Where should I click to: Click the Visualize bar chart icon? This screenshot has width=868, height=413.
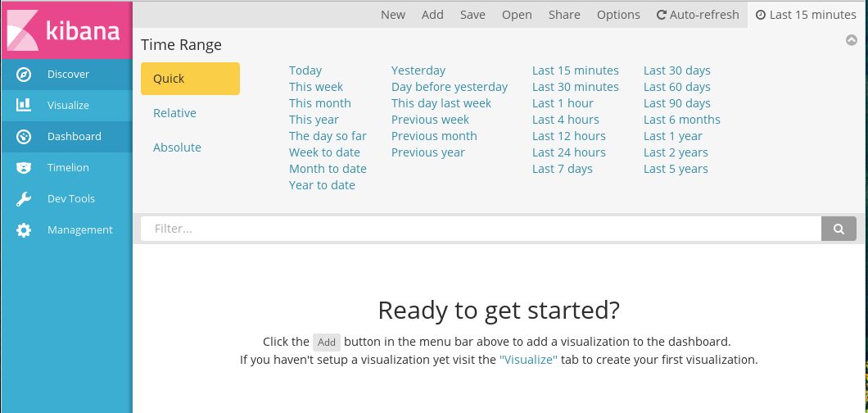[24, 105]
